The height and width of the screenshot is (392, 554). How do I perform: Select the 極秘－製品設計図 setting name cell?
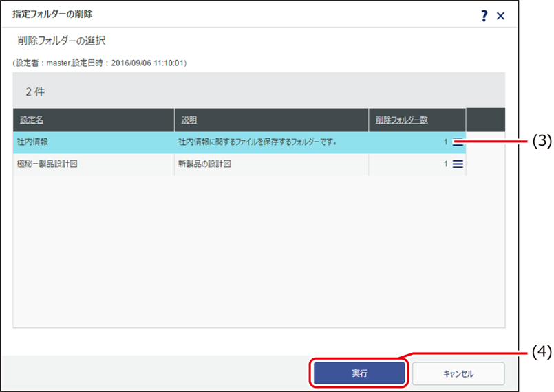(94, 164)
